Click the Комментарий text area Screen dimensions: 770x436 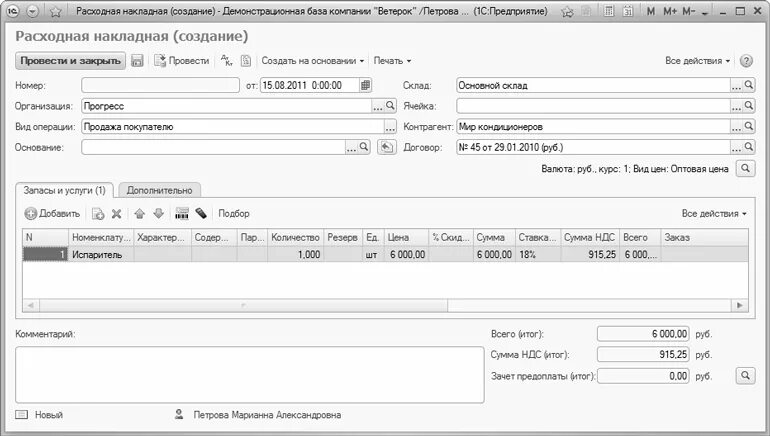coord(249,375)
